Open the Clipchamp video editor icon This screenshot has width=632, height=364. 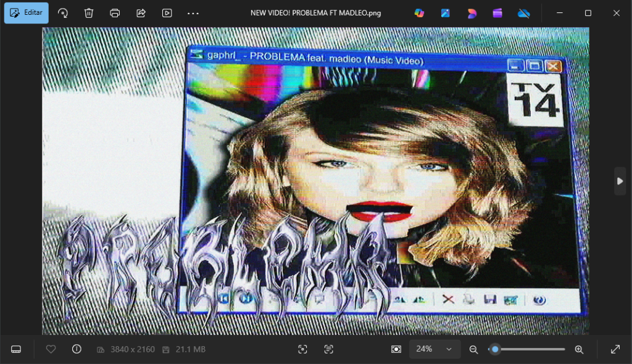click(x=497, y=13)
